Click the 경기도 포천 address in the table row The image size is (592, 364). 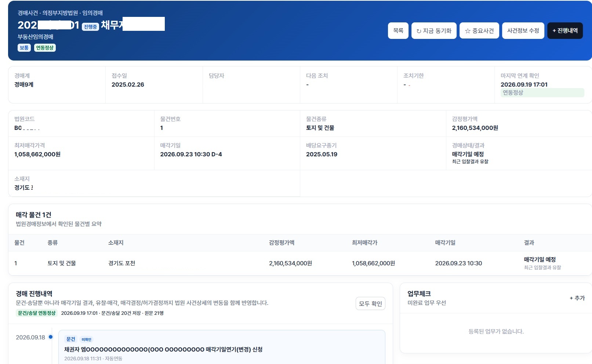click(x=121, y=263)
